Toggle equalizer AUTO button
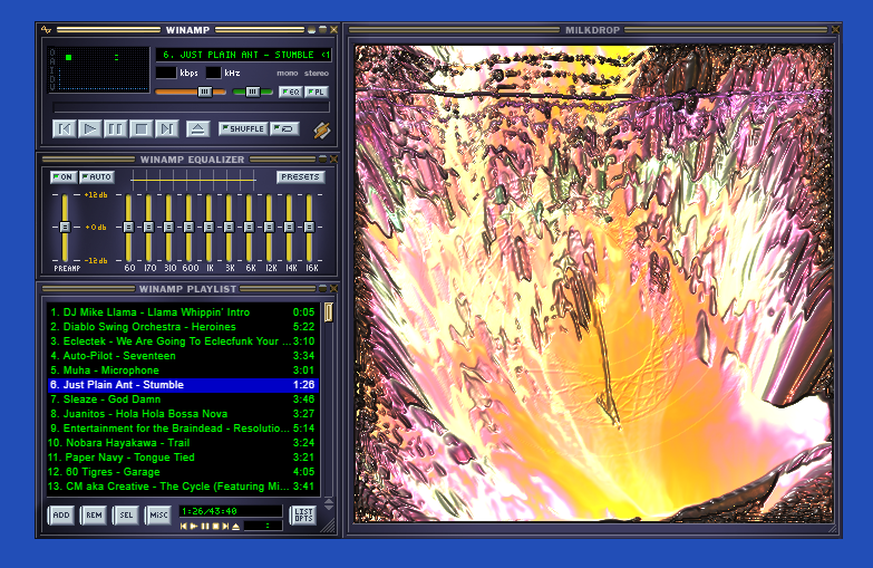Image resolution: width=873 pixels, height=568 pixels. coord(97,177)
